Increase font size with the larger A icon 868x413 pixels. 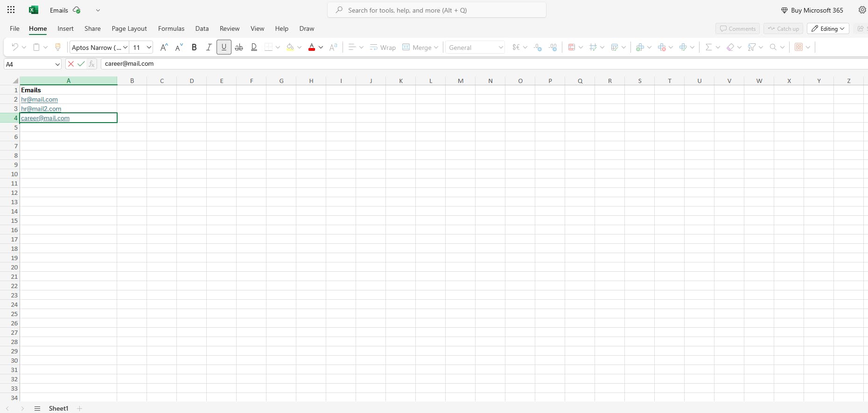click(x=164, y=47)
